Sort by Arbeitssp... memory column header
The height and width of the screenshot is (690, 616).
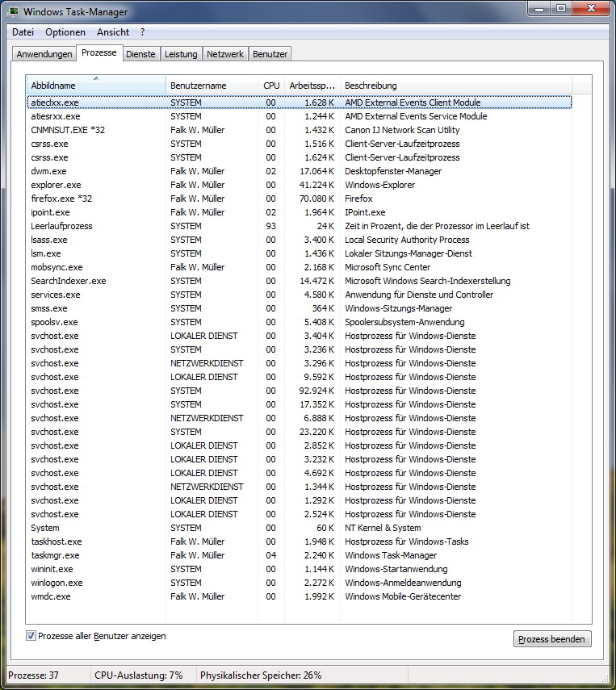click(x=312, y=86)
